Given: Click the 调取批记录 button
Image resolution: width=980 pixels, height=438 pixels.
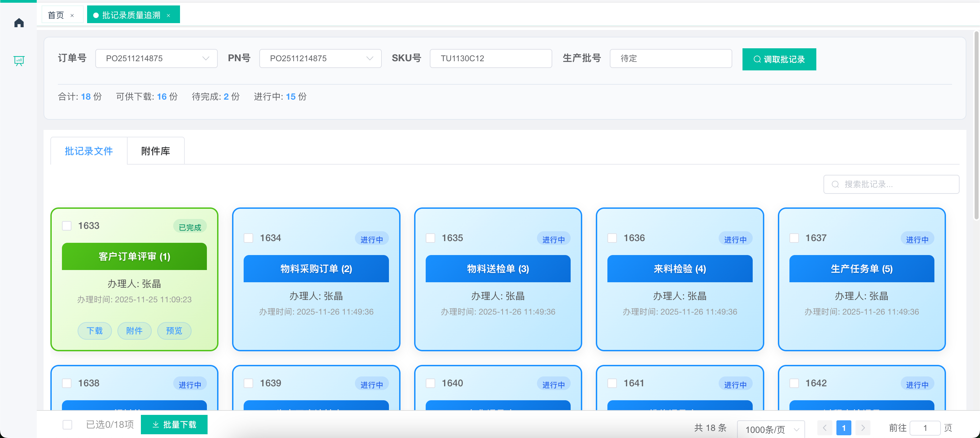Looking at the screenshot, I should 779,59.
